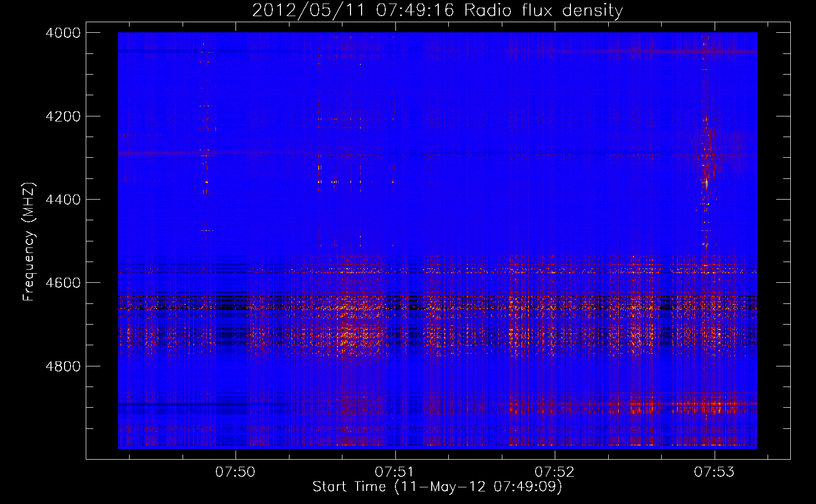Click the 4400 frequency tick label

tap(63, 200)
